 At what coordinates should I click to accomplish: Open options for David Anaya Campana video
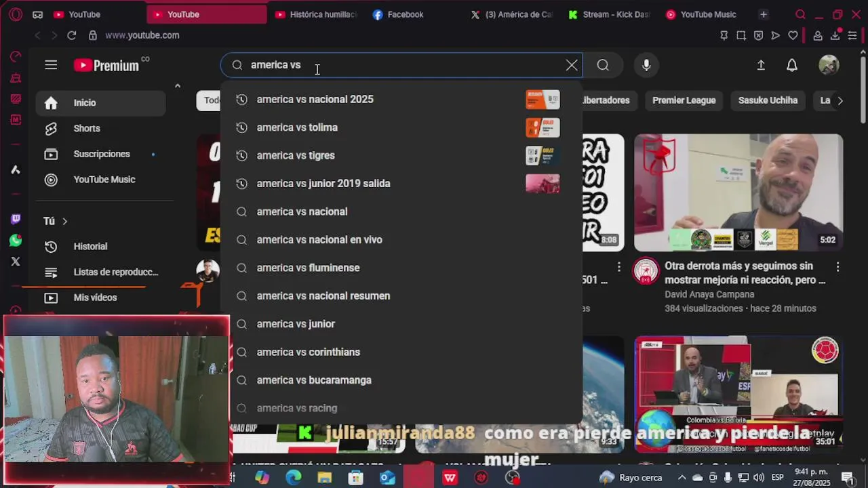click(838, 267)
